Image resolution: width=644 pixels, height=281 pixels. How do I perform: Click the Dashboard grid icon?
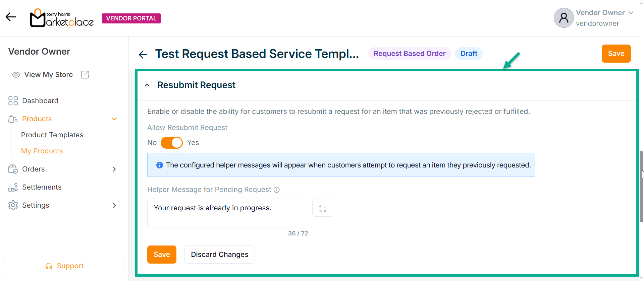13,101
